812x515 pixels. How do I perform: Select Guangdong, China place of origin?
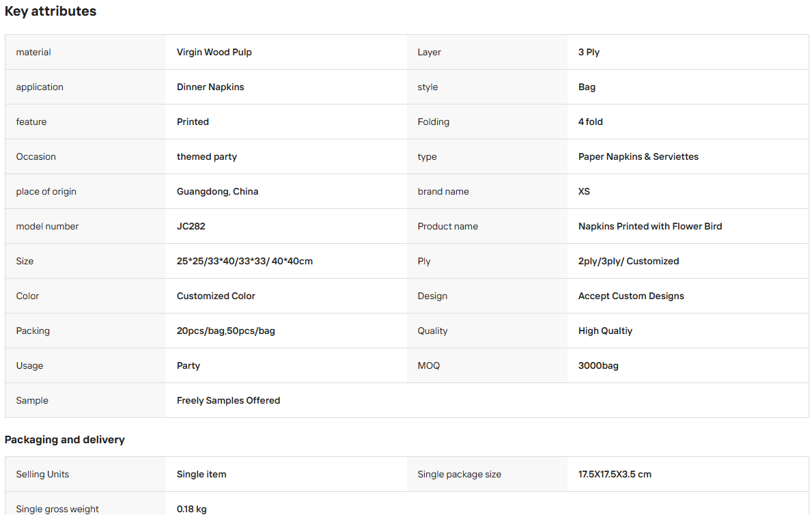pyautogui.click(x=217, y=191)
